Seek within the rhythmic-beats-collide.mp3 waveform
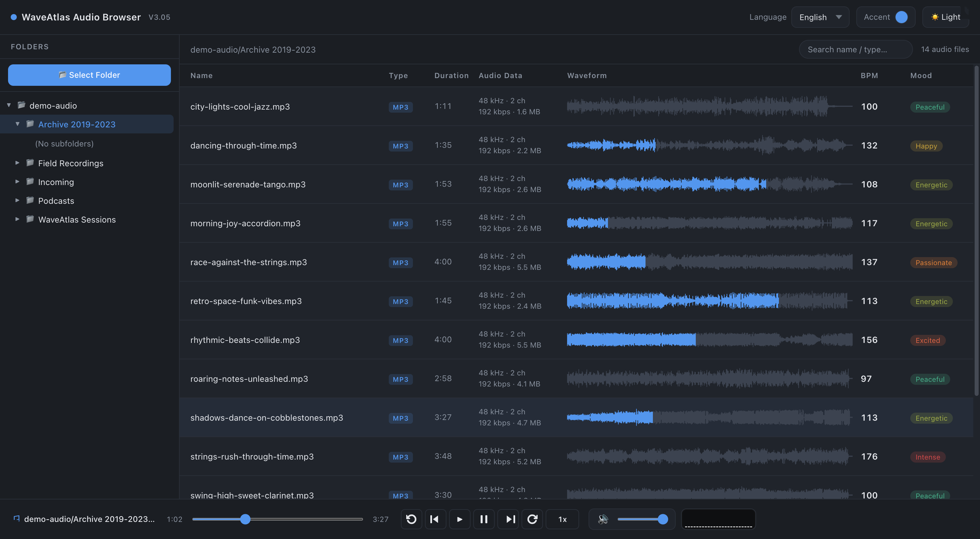 [x=710, y=340]
